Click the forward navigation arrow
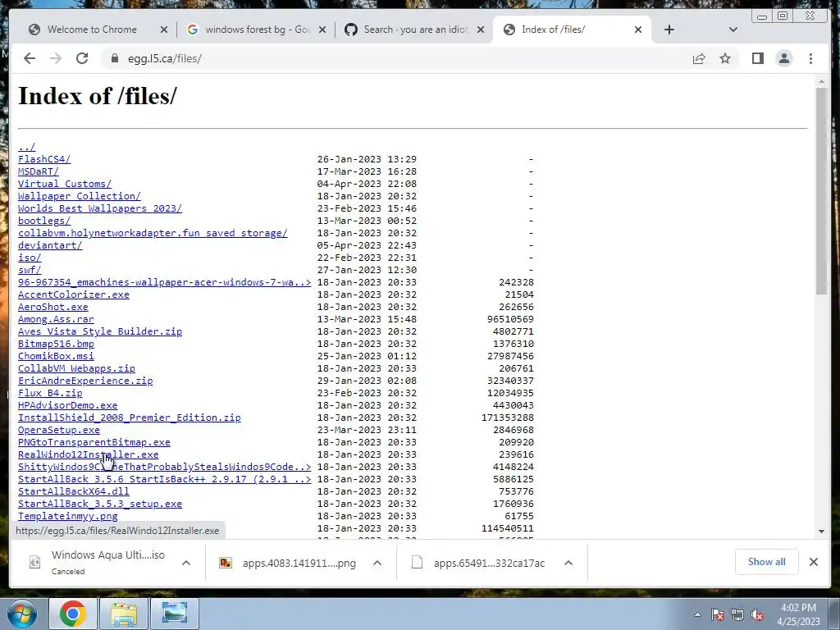840x630 pixels. point(56,58)
